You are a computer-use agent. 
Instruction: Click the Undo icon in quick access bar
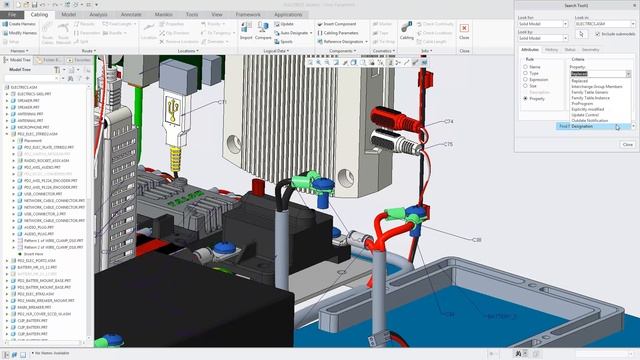pyautogui.click(x=43, y=5)
